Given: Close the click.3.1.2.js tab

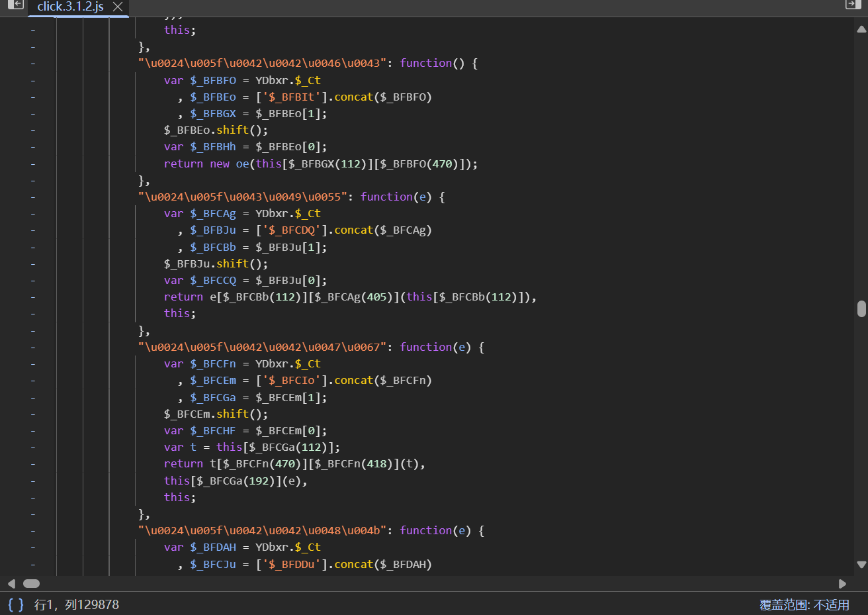Looking at the screenshot, I should coord(118,7).
